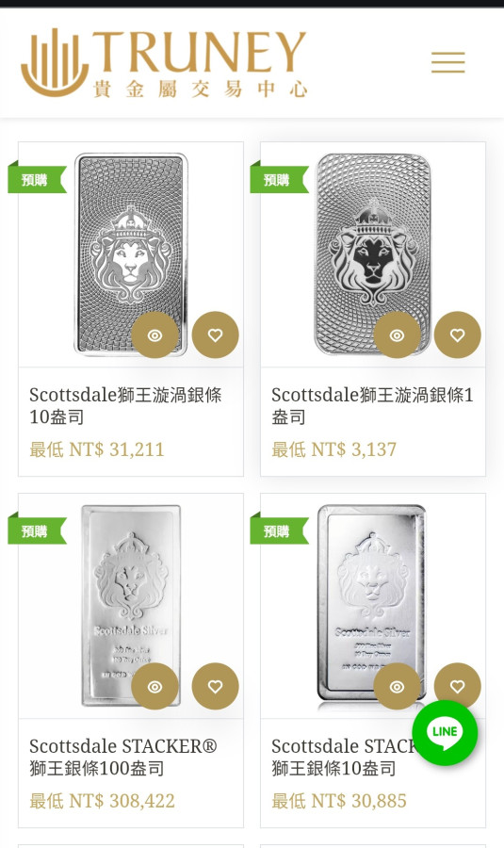504x848 pixels.
Task: Quick view STACKER 100oz bar
Action: (154, 686)
